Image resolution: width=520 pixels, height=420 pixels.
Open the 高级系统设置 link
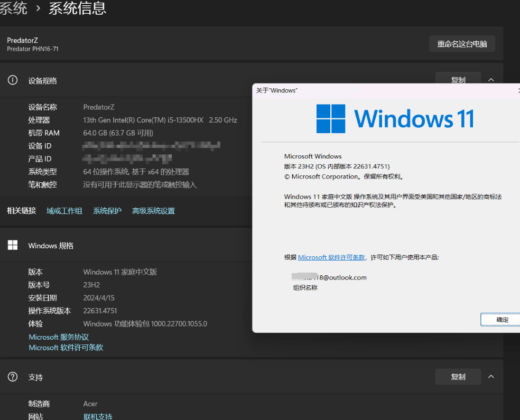click(x=153, y=211)
